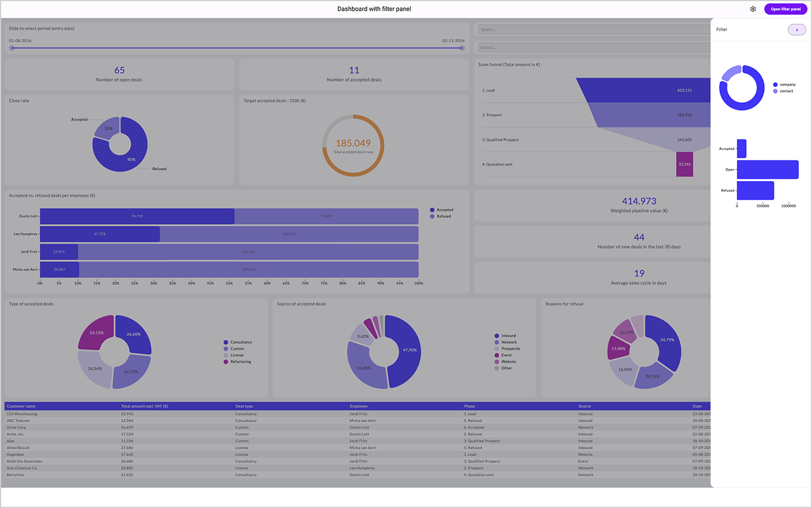Image resolution: width=812 pixels, height=508 pixels.
Task: Click the Custom legend marker in Type chart
Action: (x=225, y=348)
